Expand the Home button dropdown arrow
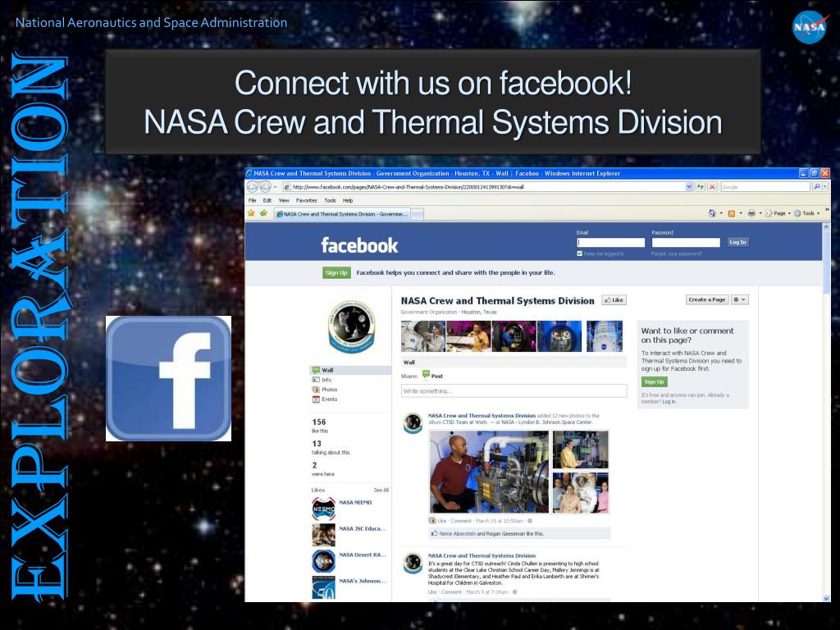 click(x=720, y=213)
